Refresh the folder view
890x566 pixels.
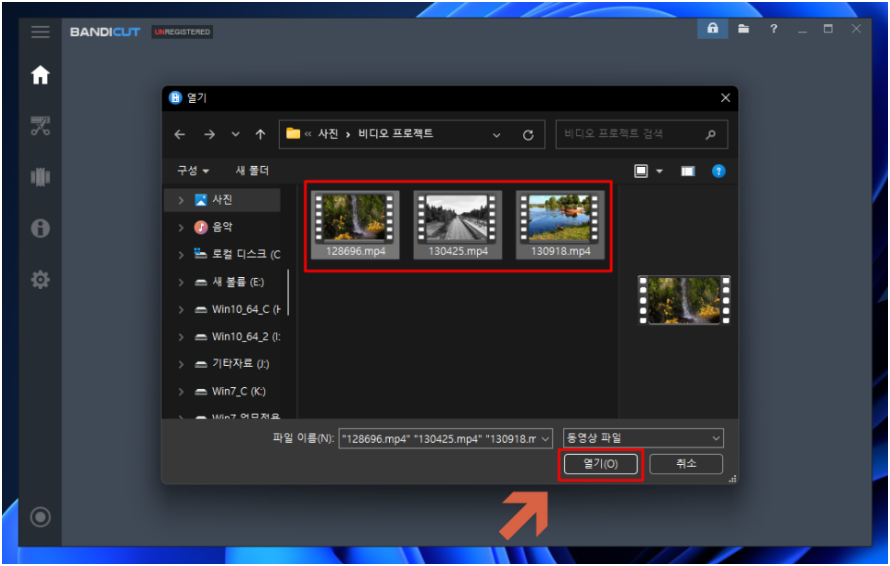(x=528, y=135)
